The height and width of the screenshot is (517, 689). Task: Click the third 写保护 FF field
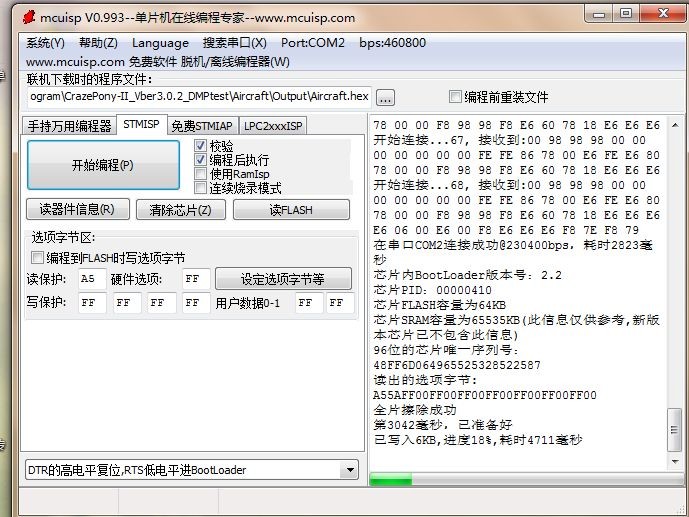click(162, 303)
